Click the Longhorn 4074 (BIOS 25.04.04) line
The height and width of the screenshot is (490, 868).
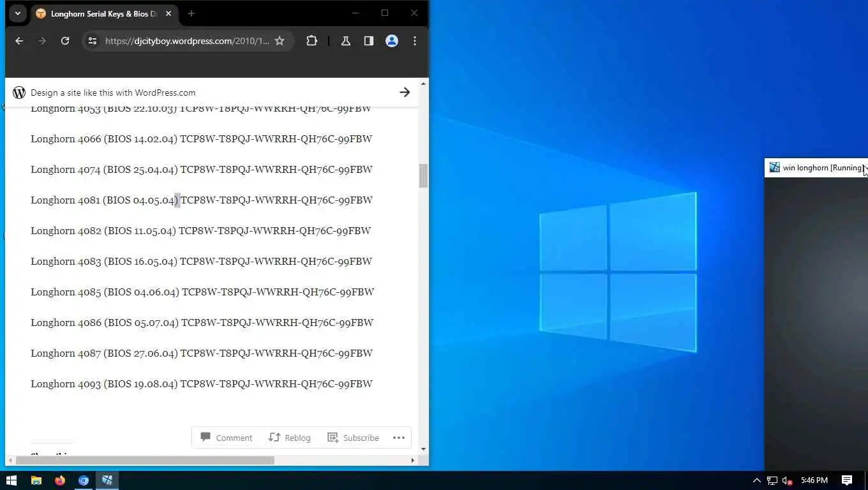point(201,169)
